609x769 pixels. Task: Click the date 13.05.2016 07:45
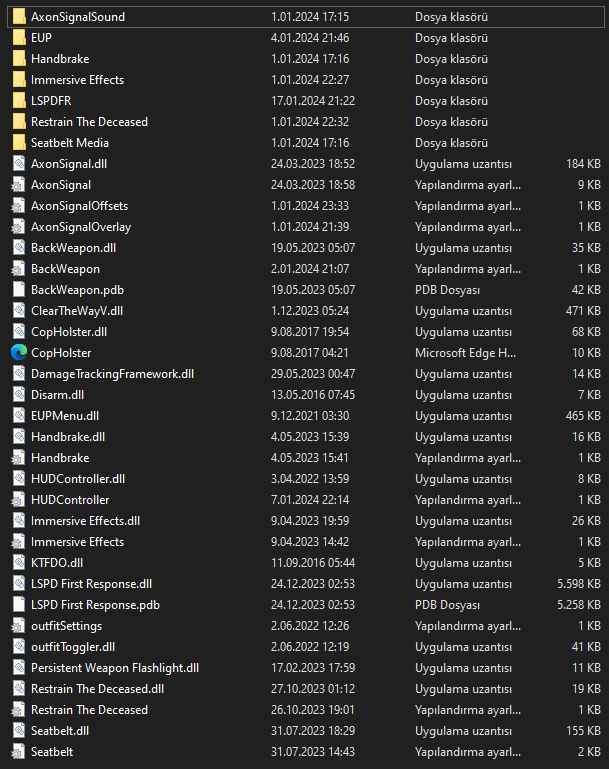[x=313, y=395]
